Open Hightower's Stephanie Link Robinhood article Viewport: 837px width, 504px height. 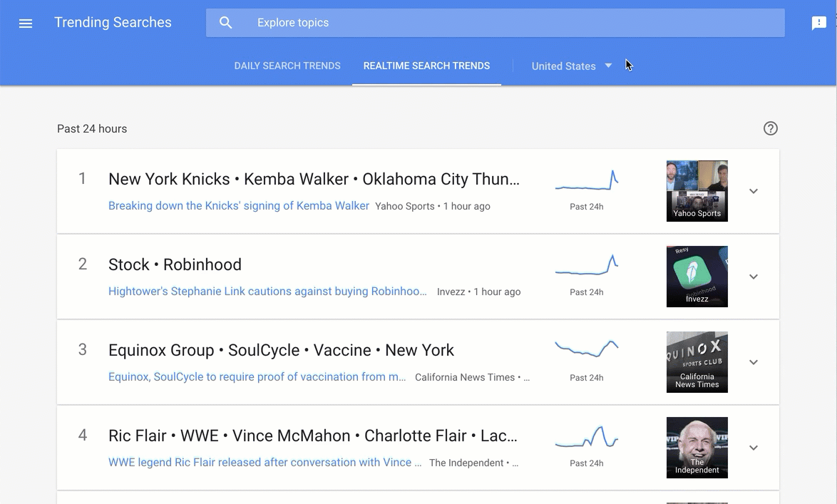coord(267,291)
